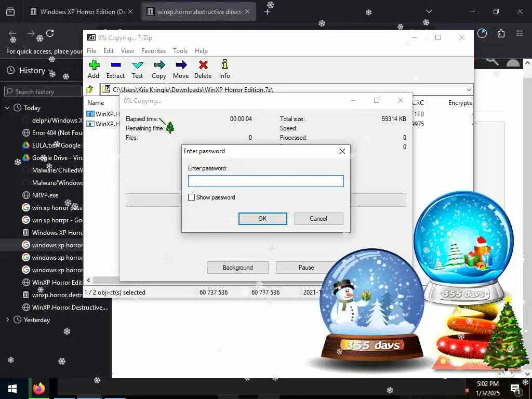The image size is (532, 399).
Task: Click the Encrypted column header
Action: pos(460,103)
